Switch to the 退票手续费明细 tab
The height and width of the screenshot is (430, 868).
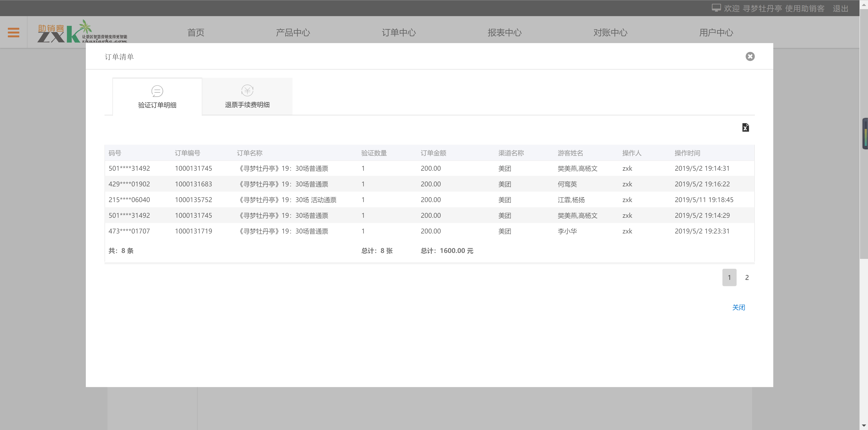[247, 105]
